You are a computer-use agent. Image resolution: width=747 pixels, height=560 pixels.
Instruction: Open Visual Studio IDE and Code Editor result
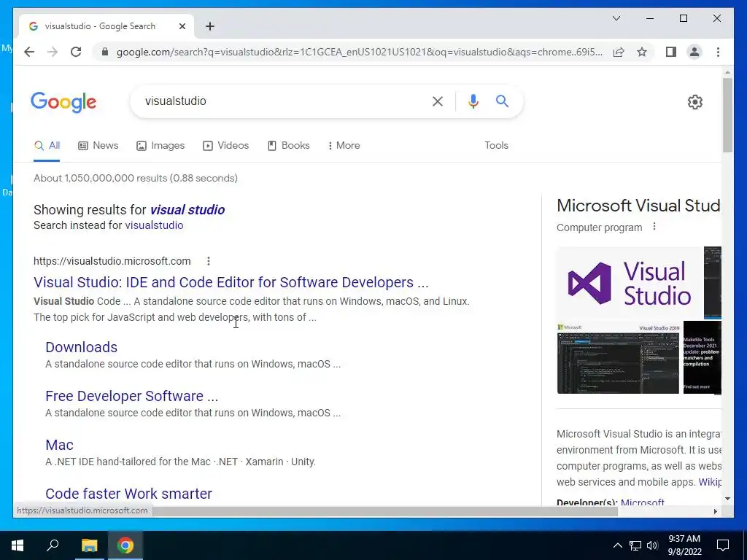pos(231,282)
